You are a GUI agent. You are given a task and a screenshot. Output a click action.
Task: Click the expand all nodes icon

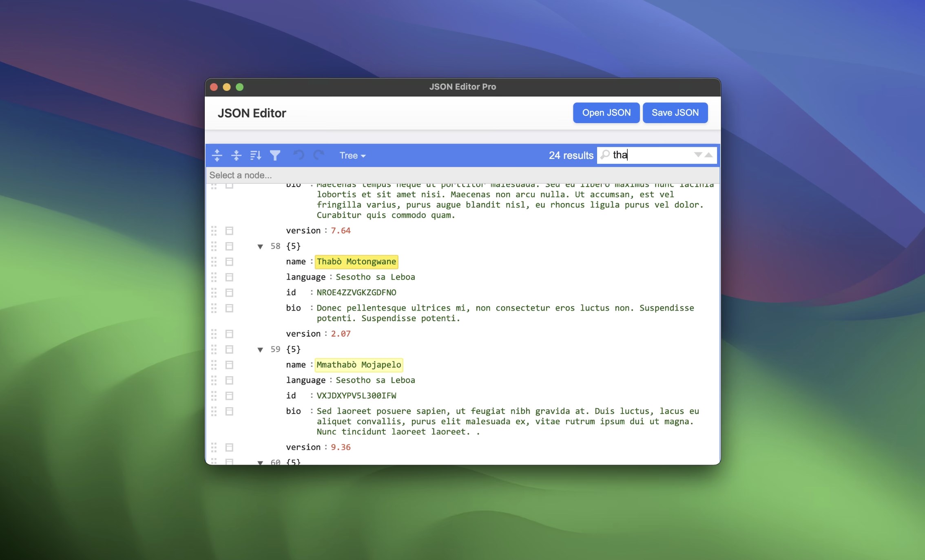point(217,155)
